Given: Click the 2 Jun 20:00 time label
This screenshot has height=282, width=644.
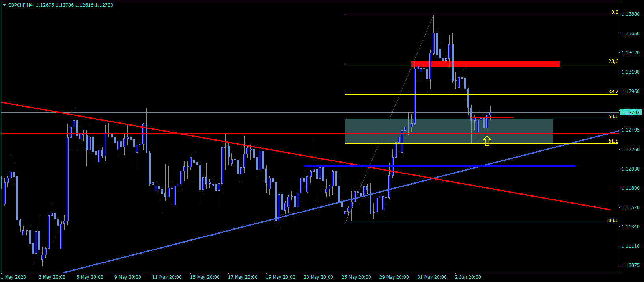Looking at the screenshot, I should (468, 277).
